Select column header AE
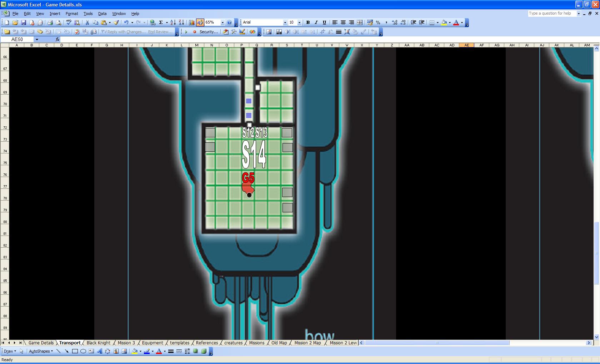600x364 pixels. (467, 45)
